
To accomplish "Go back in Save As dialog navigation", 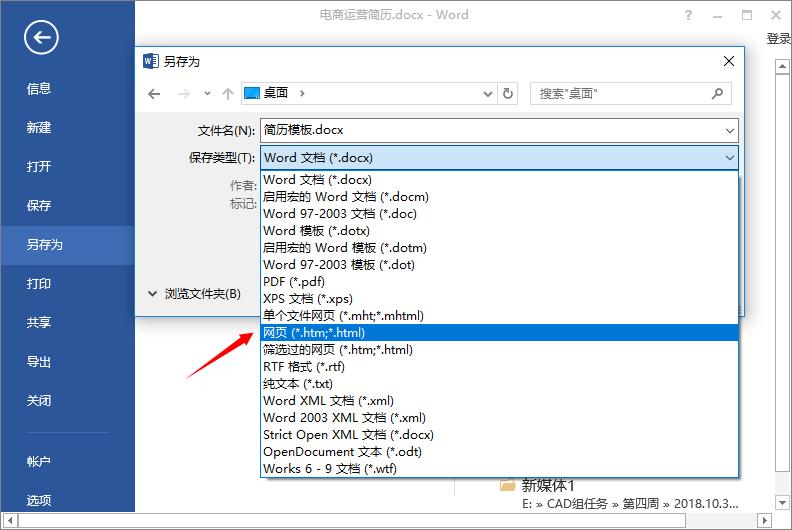I will [154, 93].
